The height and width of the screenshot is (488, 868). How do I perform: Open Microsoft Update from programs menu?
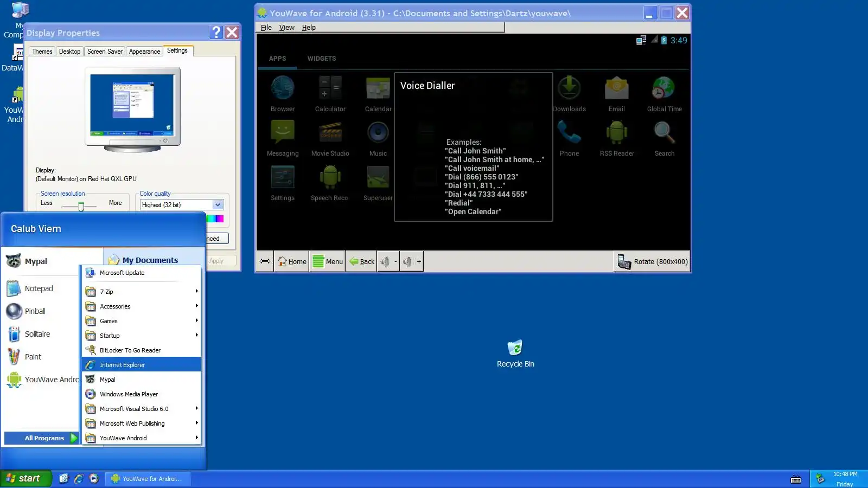click(142, 273)
